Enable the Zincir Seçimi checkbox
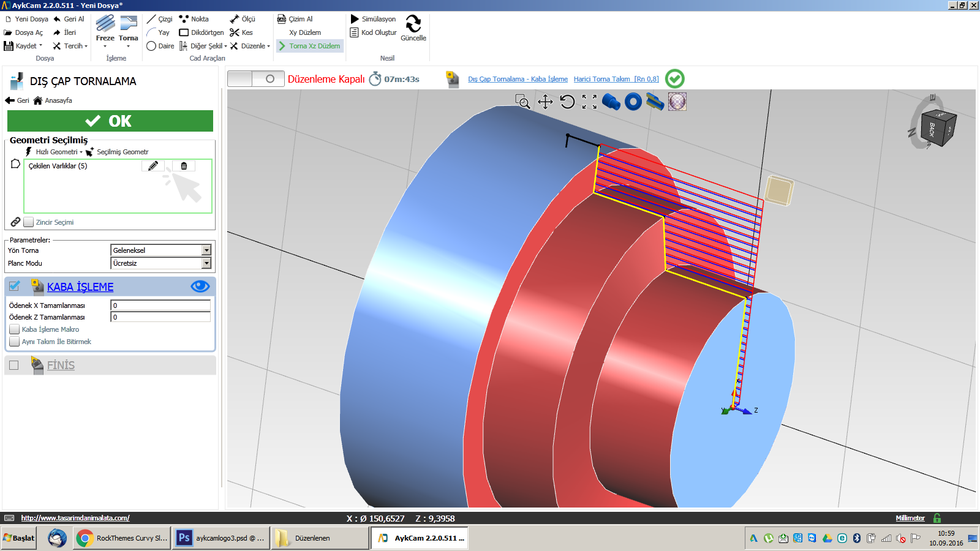This screenshot has width=980, height=551. pyautogui.click(x=29, y=222)
